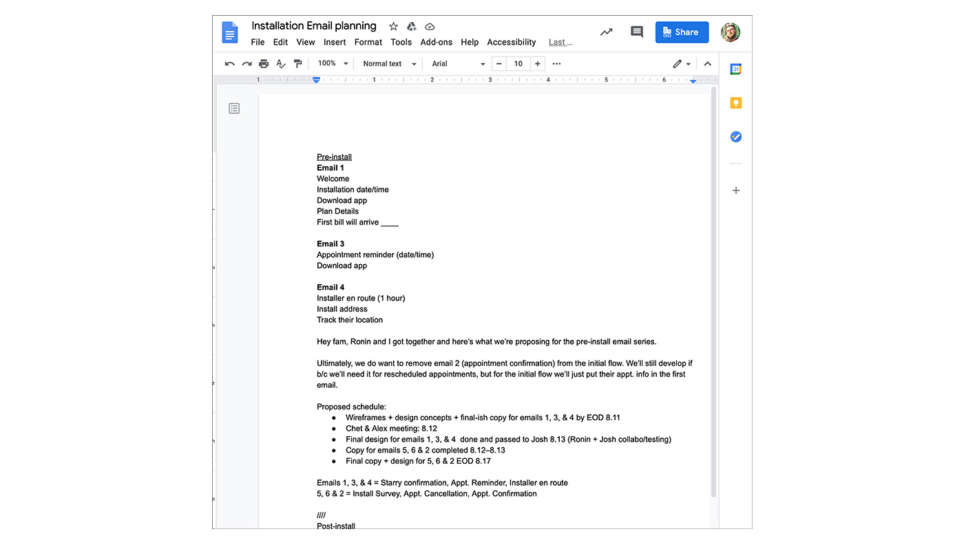Open the comment history icon

[637, 32]
